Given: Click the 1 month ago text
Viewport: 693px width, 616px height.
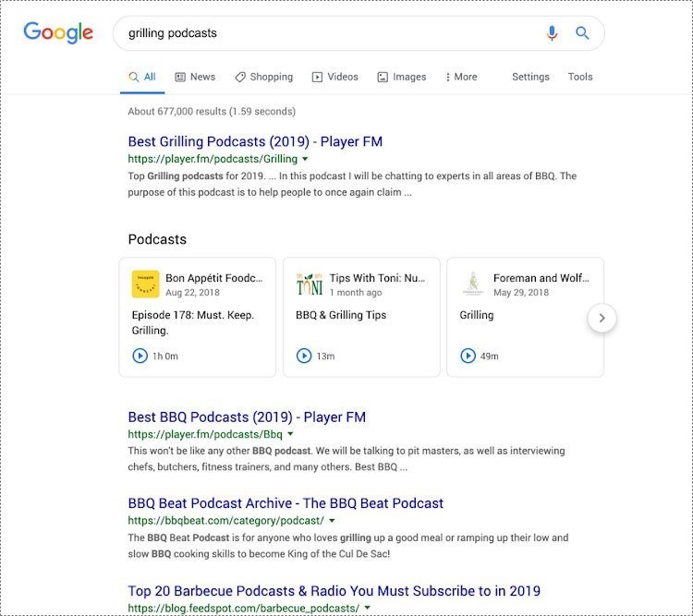Looking at the screenshot, I should pos(356,293).
